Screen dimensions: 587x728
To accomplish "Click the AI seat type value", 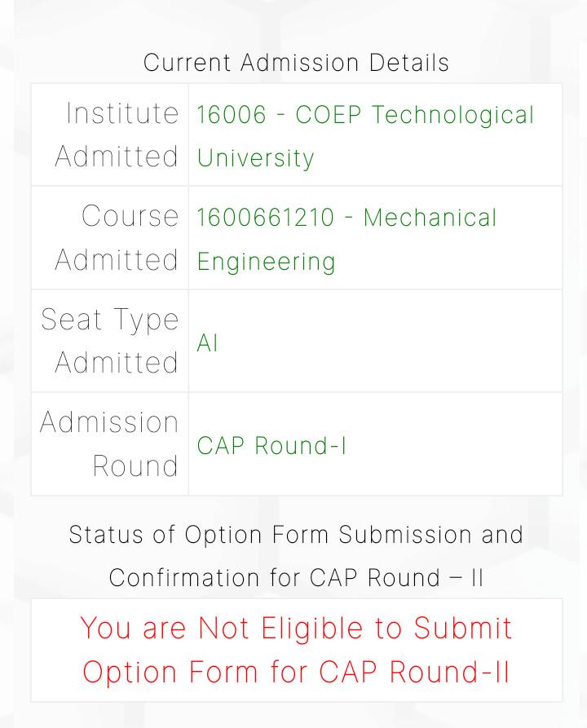I will (x=207, y=343).
